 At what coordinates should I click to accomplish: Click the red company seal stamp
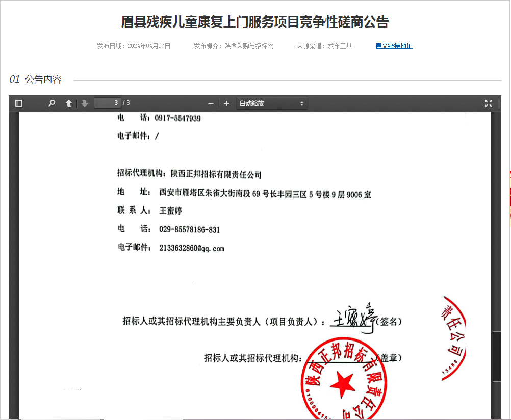click(344, 379)
